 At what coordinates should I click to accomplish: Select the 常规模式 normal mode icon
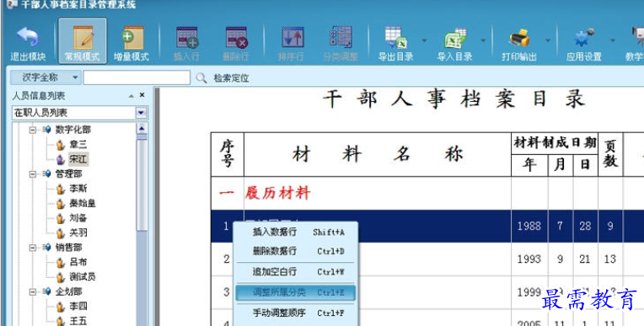tap(83, 37)
